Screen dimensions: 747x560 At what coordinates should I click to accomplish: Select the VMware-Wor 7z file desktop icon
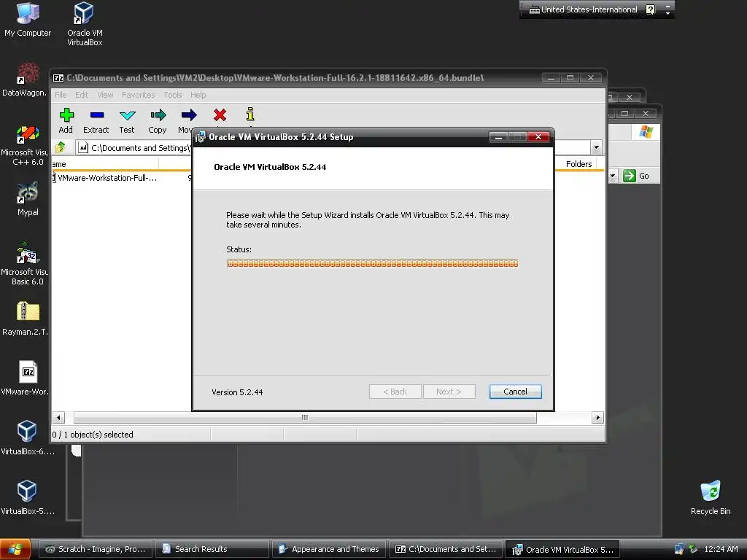tap(26, 378)
